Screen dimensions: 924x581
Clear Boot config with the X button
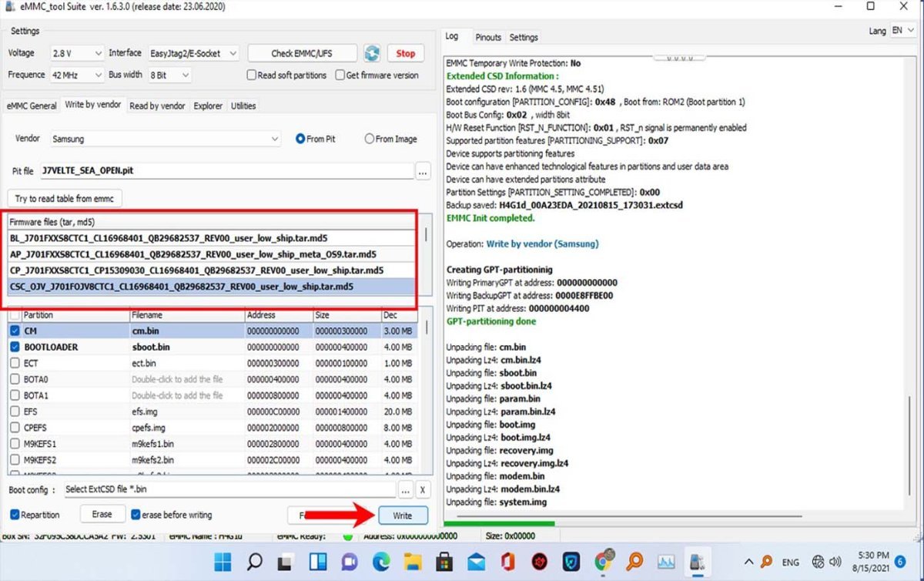[x=423, y=489]
